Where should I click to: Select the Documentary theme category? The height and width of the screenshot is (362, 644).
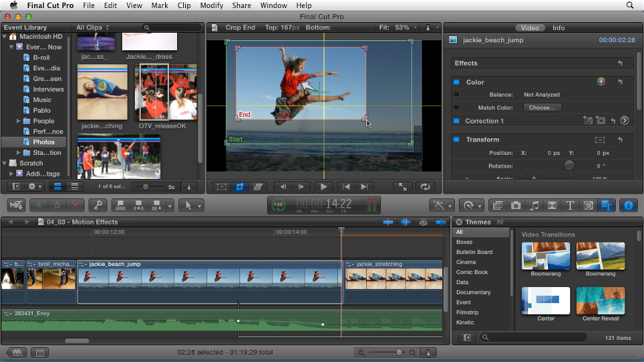point(473,292)
